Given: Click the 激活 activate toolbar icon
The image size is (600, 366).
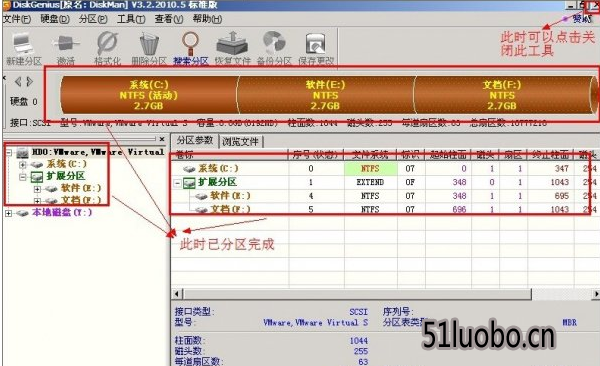Looking at the screenshot, I should 66,49.
